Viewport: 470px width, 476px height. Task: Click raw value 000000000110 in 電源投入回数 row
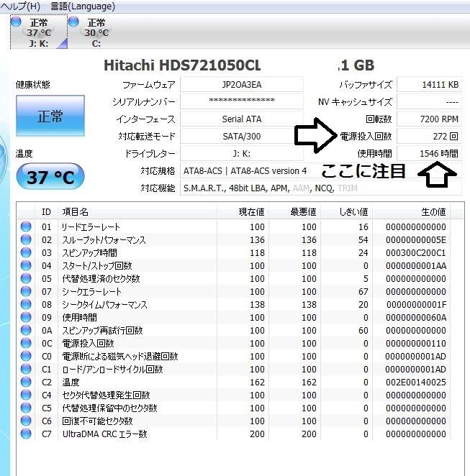[x=415, y=344]
